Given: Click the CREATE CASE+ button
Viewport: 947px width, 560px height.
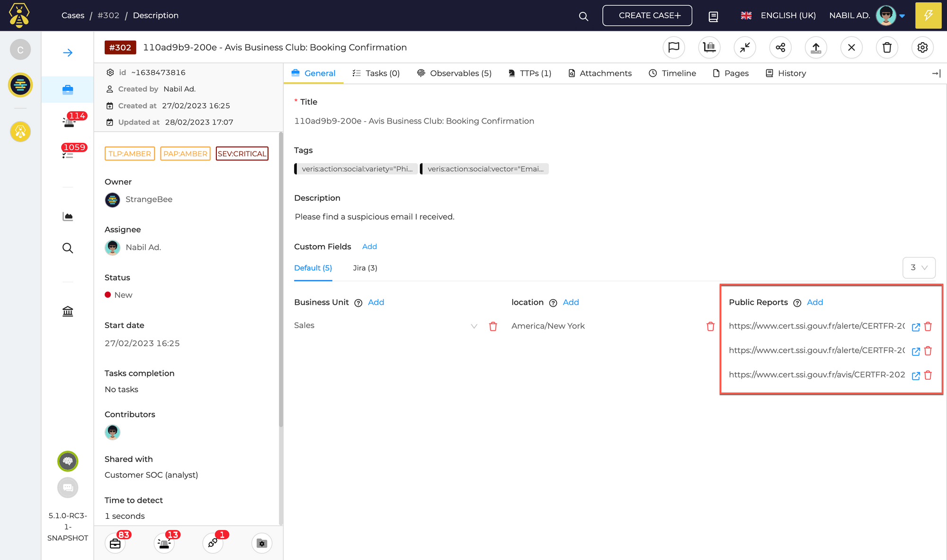Looking at the screenshot, I should pos(647,16).
